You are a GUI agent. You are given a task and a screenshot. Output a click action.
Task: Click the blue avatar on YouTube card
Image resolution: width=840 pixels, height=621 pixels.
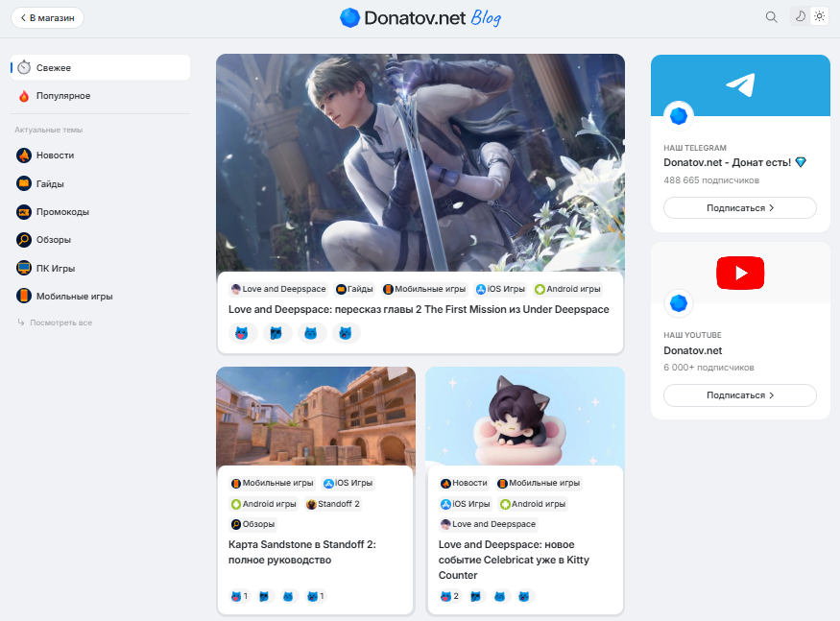click(679, 303)
